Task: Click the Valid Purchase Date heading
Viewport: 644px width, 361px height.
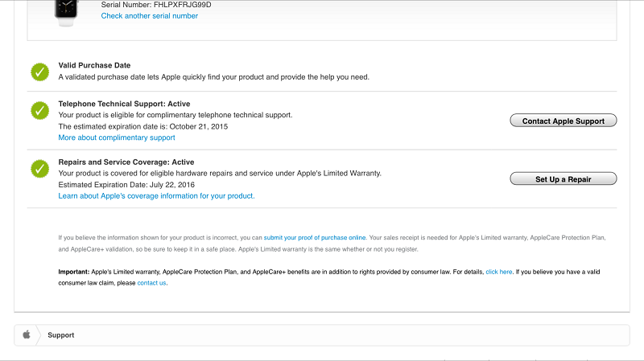Action: [x=94, y=65]
